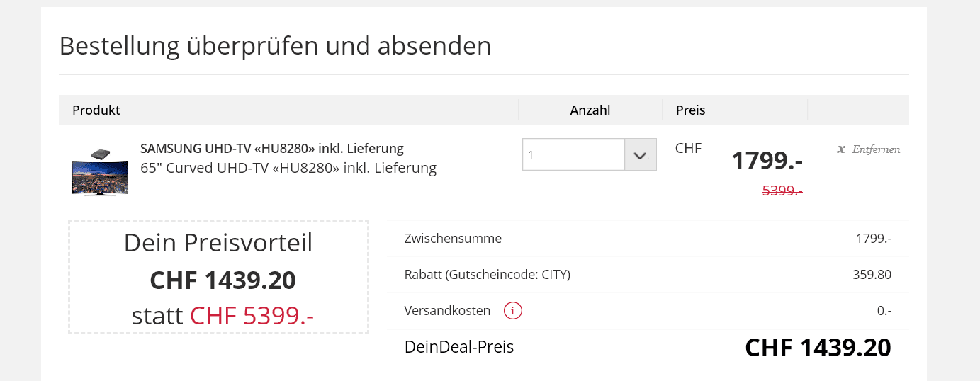
Task: Click the bold 1799.- product price
Action: (767, 161)
